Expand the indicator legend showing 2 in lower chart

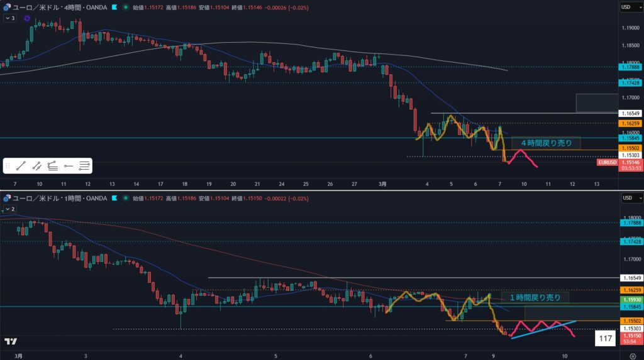[9, 209]
